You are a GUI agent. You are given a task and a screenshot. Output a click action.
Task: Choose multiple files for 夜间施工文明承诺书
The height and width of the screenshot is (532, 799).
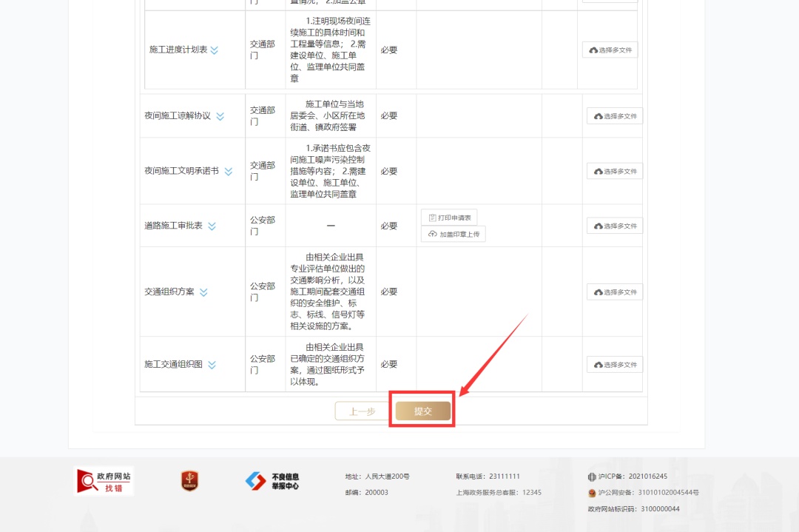[615, 171]
